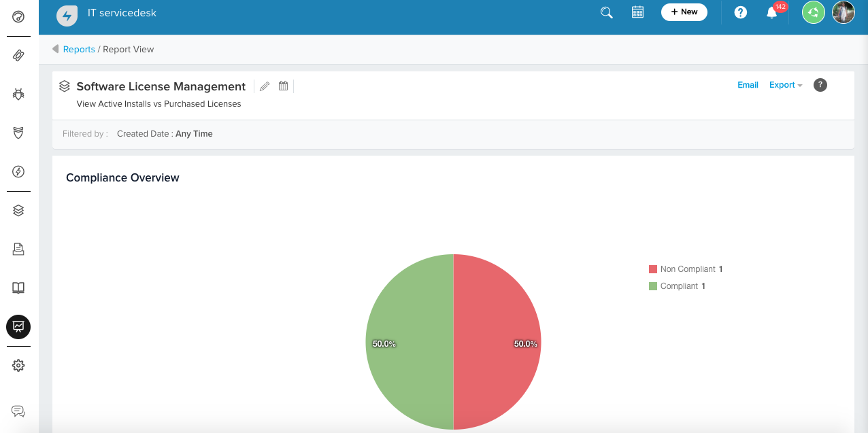
Task: Open the Export dropdown
Action: click(x=782, y=85)
